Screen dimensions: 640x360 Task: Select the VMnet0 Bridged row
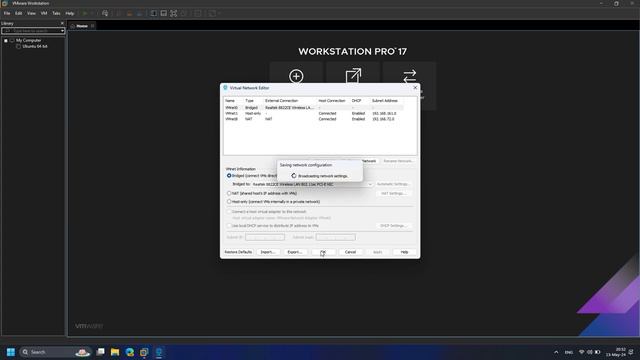(x=314, y=108)
